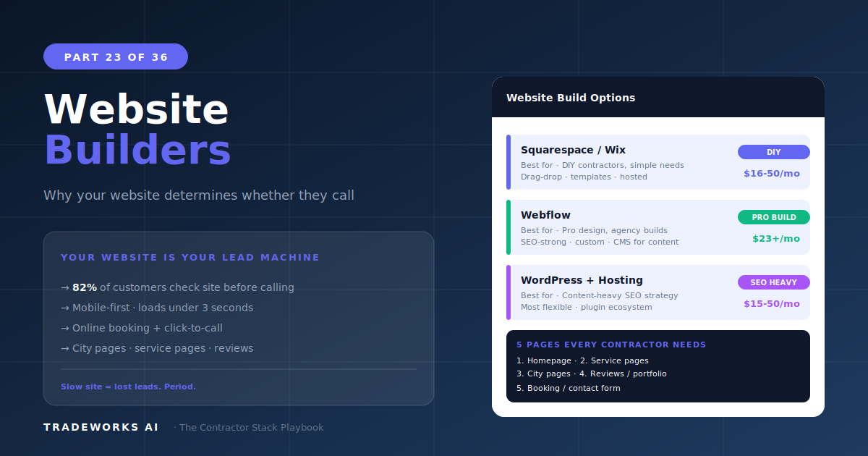Click '1. Homepage · 2. Service pages' line
The height and width of the screenshot is (456, 868).
click(582, 360)
